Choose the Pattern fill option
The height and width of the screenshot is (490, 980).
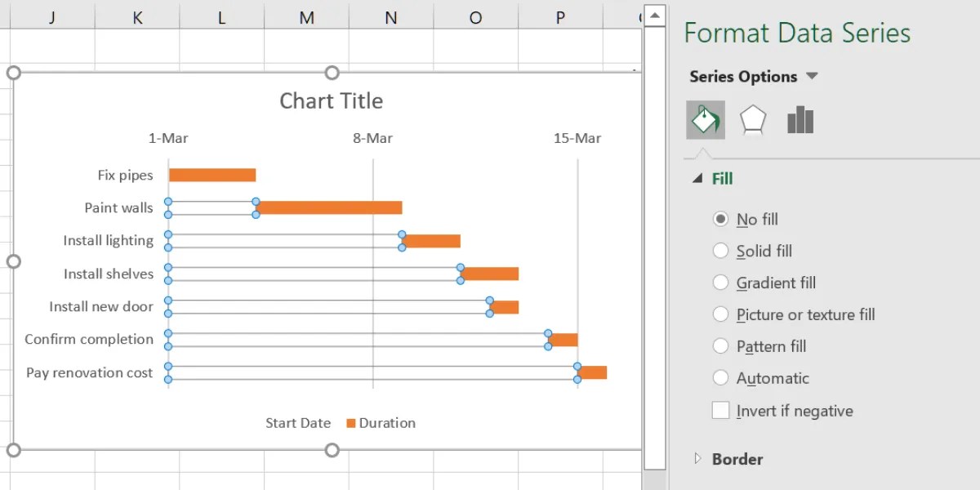(x=722, y=346)
